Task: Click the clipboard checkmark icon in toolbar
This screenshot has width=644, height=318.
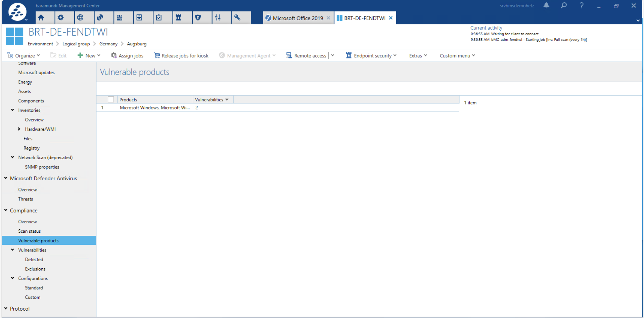Action: pyautogui.click(x=159, y=18)
